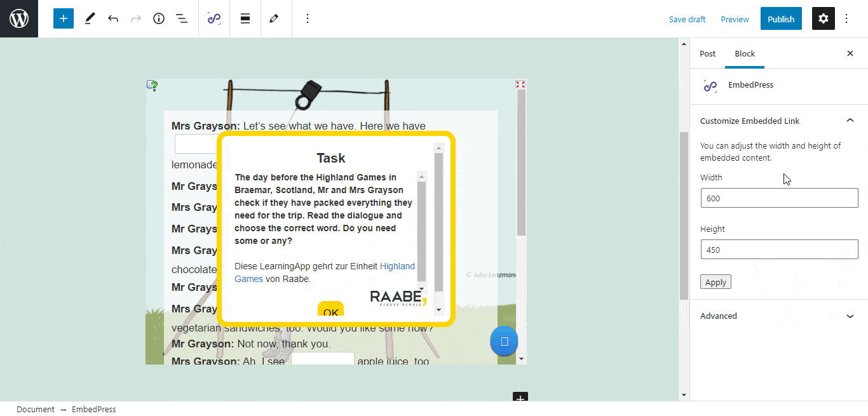Viewport: 868px width, 416px height.
Task: Click Document in the breadcrumb
Action: pyautogui.click(x=36, y=409)
